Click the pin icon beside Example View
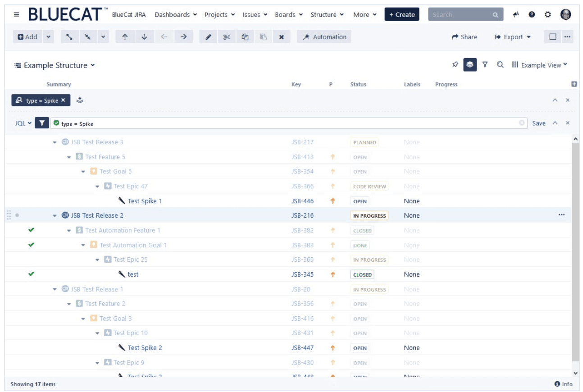 click(455, 65)
